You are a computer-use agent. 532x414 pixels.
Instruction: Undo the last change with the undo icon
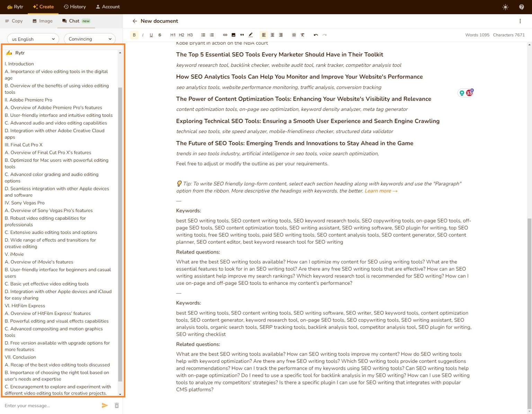tap(316, 35)
